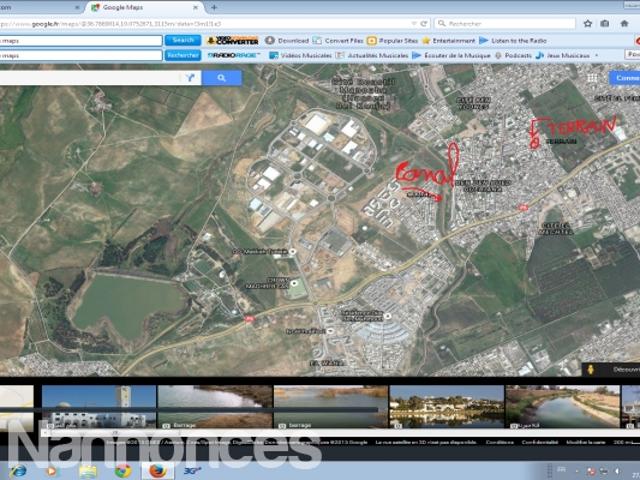Screen dimensions: 640x480
Task: Focus the Rechercher browser search field
Action: 505,24
